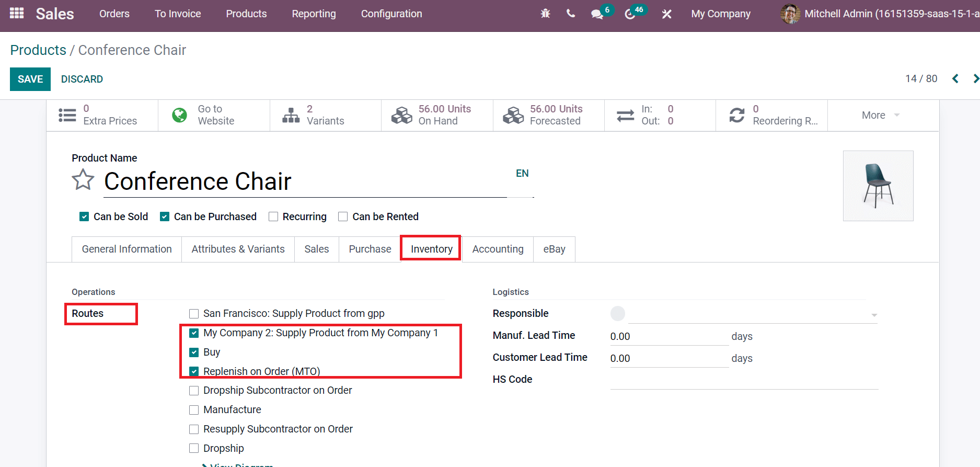Image resolution: width=980 pixels, height=467 pixels.
Task: Open the Reporting menu
Action: [x=314, y=14]
